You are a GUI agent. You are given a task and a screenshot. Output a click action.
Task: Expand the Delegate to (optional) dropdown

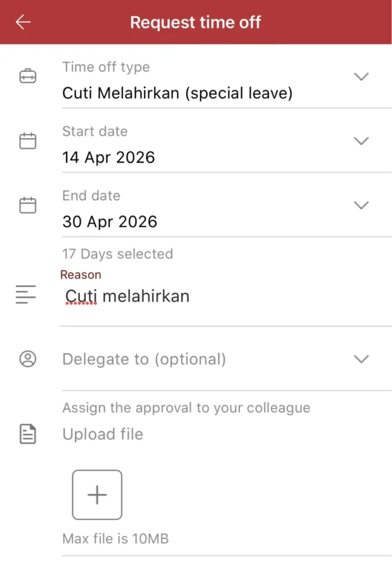(x=362, y=358)
